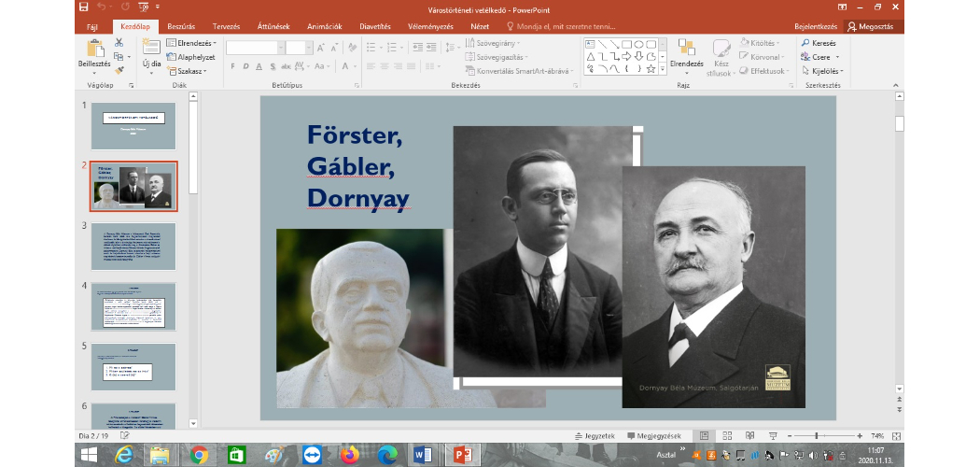Screen dimensions: 980x467
Task: Select the Format Painter brush icon
Action: pyautogui.click(x=119, y=70)
